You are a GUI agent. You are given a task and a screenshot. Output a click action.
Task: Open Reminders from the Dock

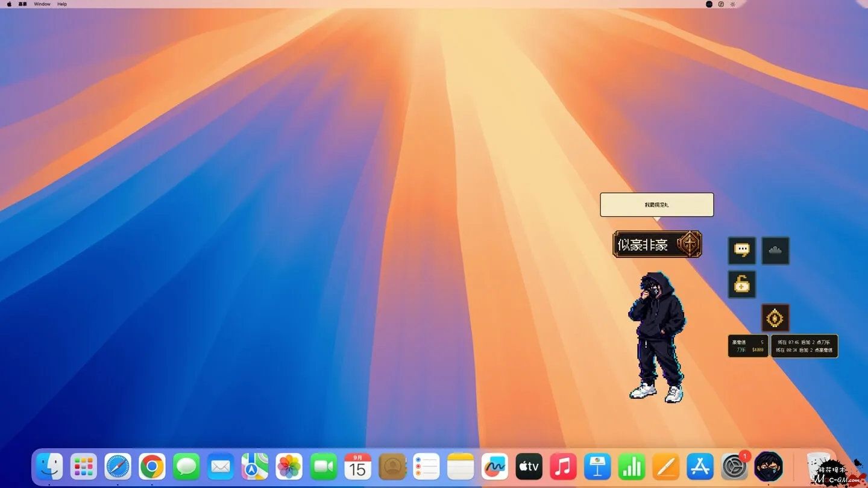coord(426,467)
